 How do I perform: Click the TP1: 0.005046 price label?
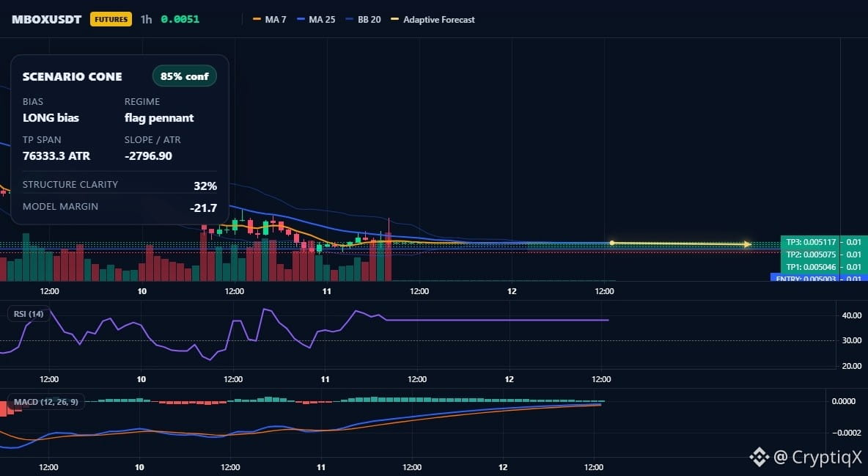(x=811, y=267)
